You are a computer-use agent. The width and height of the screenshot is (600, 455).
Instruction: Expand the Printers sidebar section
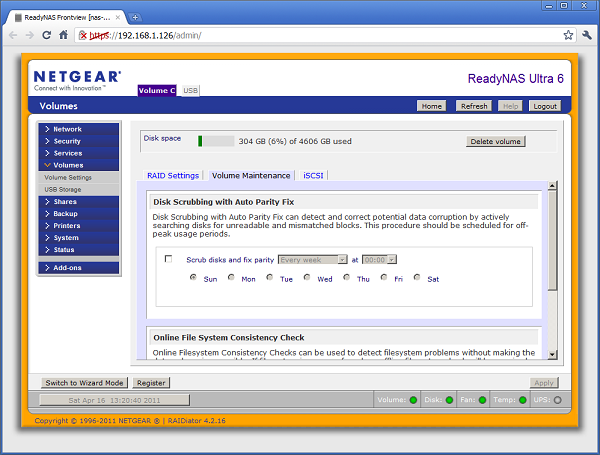tap(79, 226)
